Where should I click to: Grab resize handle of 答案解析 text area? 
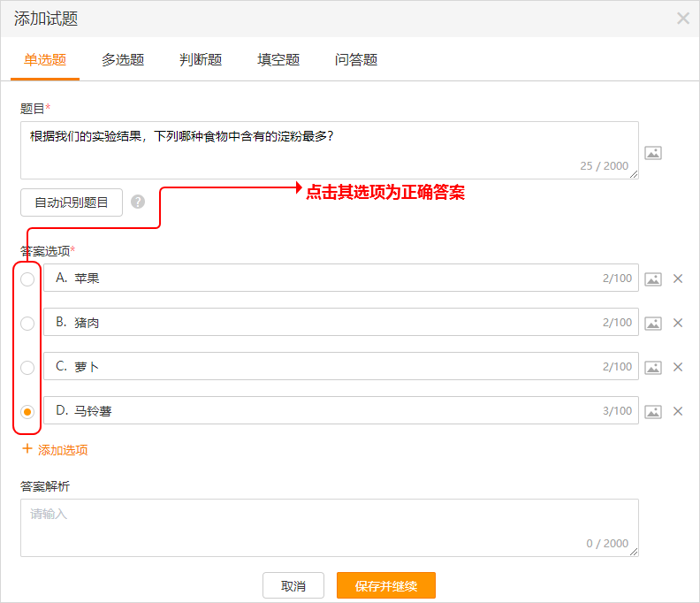coord(634,552)
